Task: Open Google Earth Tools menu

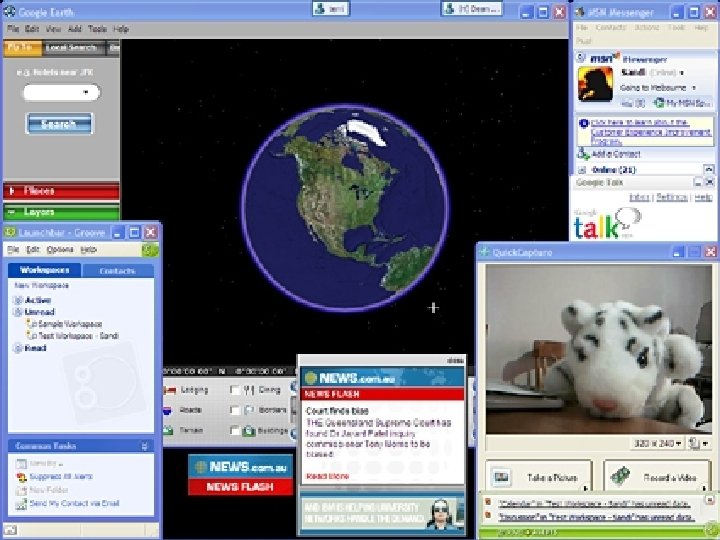Action: click(x=97, y=29)
